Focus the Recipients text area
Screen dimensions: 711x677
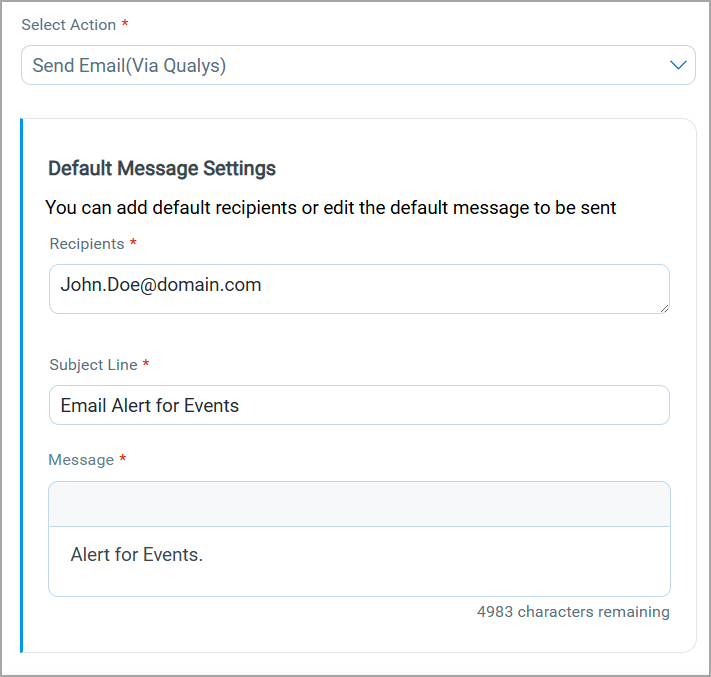358,298
